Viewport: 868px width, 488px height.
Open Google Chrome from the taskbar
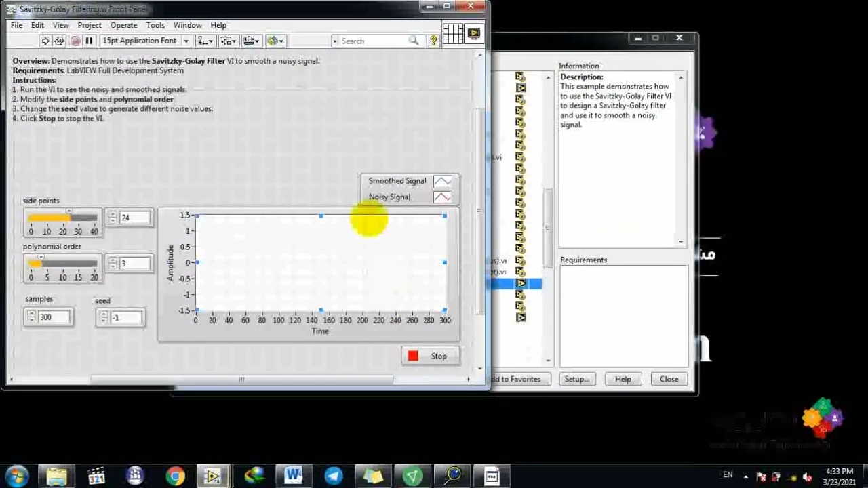175,476
